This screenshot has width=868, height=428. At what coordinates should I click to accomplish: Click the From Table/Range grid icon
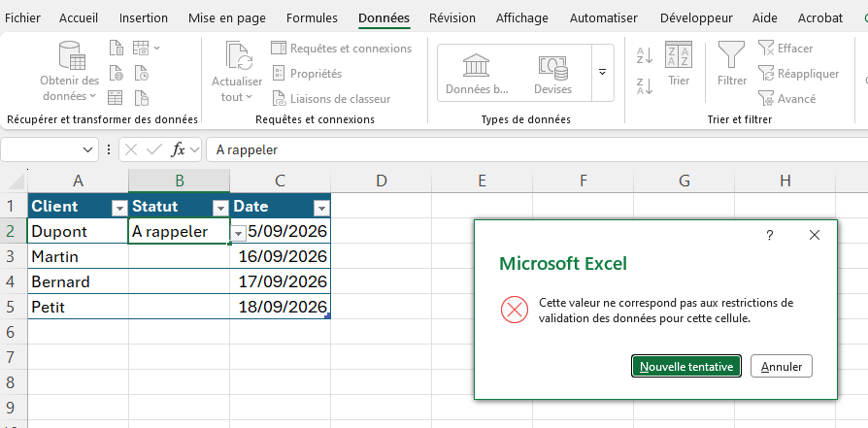point(116,98)
